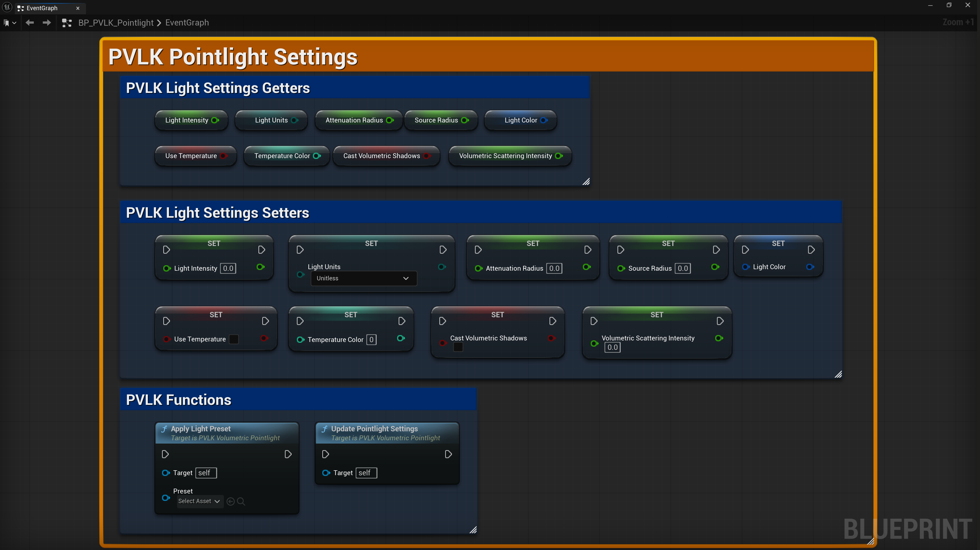Toggle the Use Temperature checkbox
980x550 pixels.
tap(234, 339)
